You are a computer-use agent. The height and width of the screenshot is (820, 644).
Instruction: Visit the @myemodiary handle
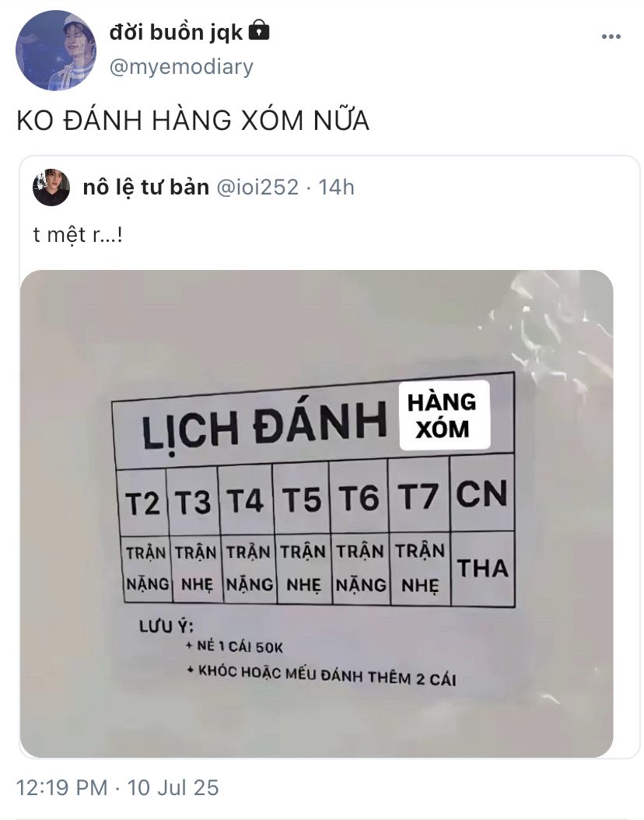[x=181, y=68]
